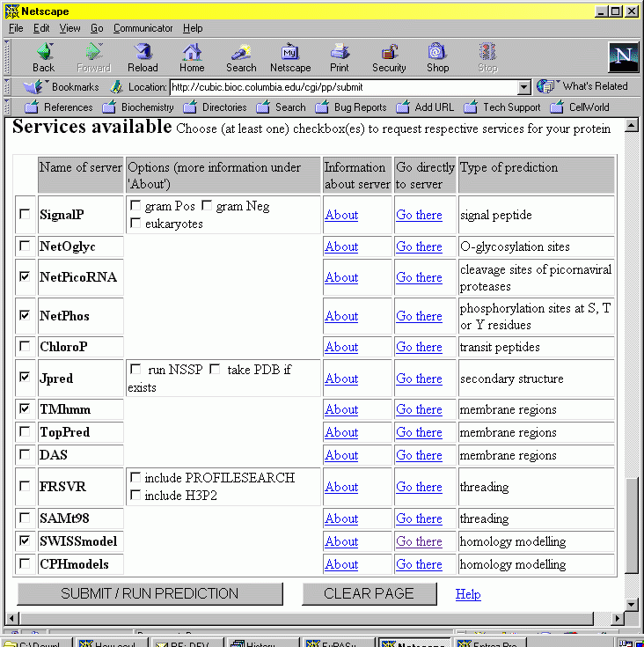Screen dimensions: 644x647
Task: Follow Go there link for SWISSmodel
Action: [x=419, y=541]
